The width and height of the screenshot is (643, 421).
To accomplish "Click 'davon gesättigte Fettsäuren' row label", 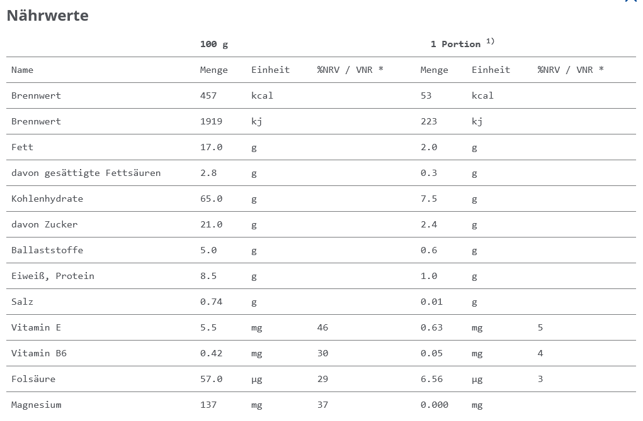I will [x=86, y=173].
